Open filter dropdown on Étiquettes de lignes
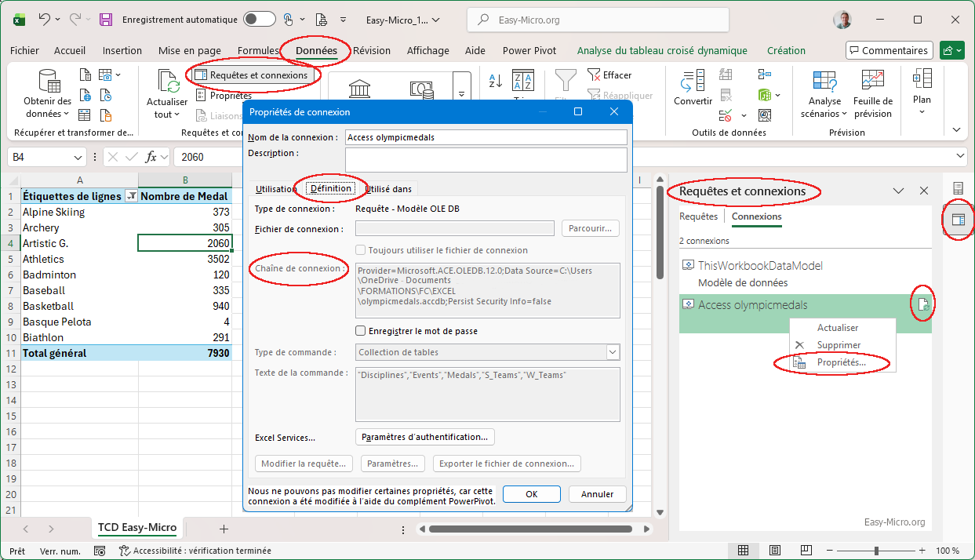This screenshot has height=560, width=975. click(131, 197)
